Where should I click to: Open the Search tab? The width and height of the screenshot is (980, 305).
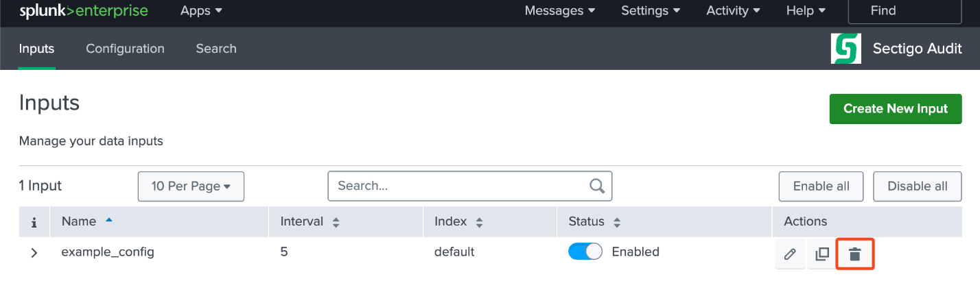pyautogui.click(x=216, y=49)
